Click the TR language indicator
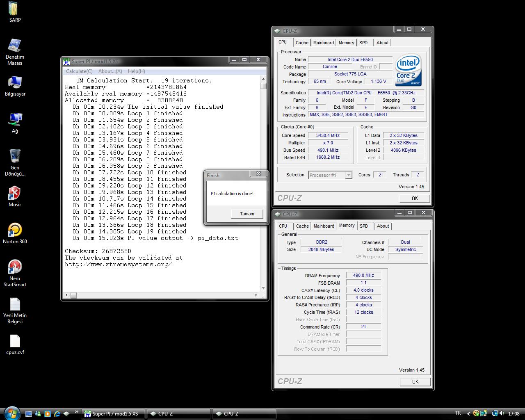Image resolution: width=525 pixels, height=420 pixels. pyautogui.click(x=458, y=413)
